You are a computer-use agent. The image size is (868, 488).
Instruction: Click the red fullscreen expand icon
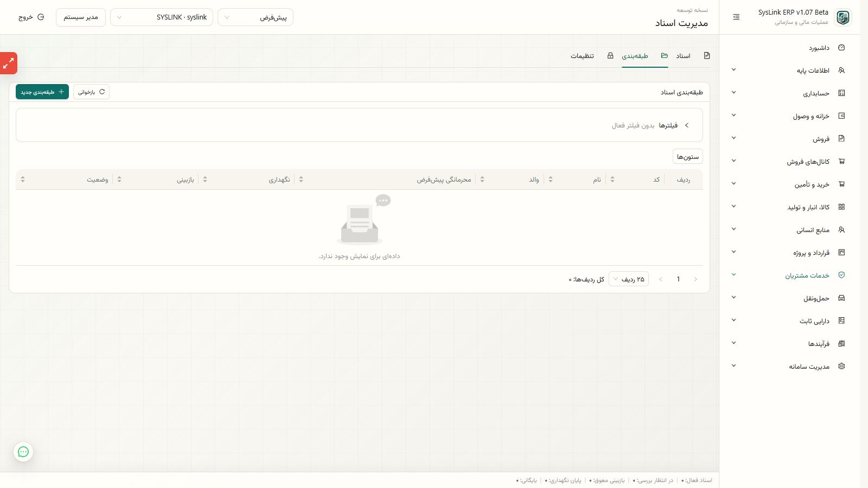tap(8, 63)
